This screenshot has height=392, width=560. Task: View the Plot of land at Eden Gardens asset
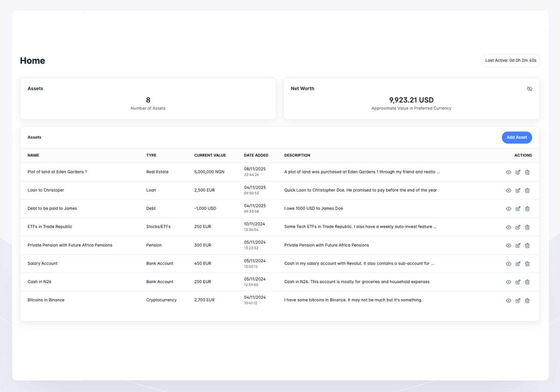click(509, 172)
